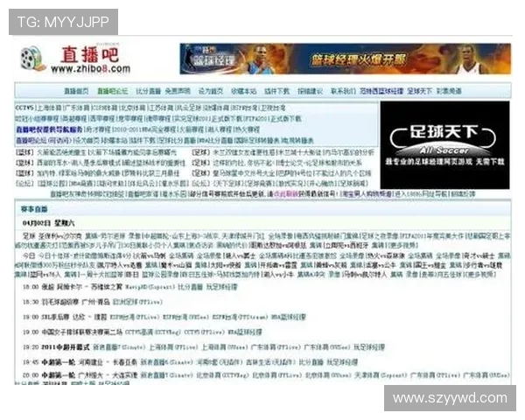This screenshot has width=525, height=420.
Task: Open 比分直播 link in 18:00 match row
Action: tap(190, 287)
